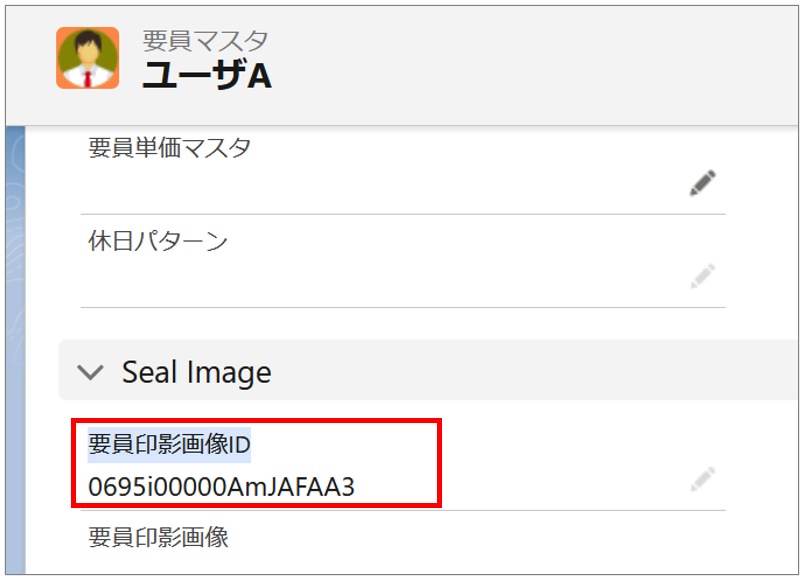Click the Seal Image section heading text
This screenshot has height=576, width=801.
[196, 373]
